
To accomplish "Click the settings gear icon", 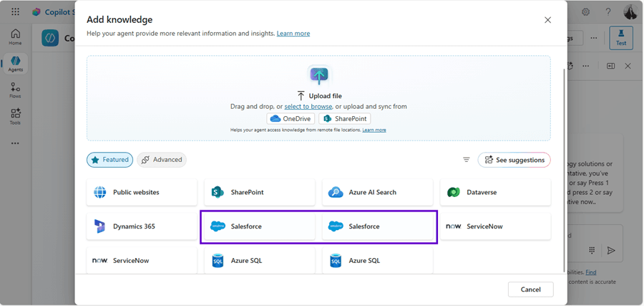I will point(585,12).
